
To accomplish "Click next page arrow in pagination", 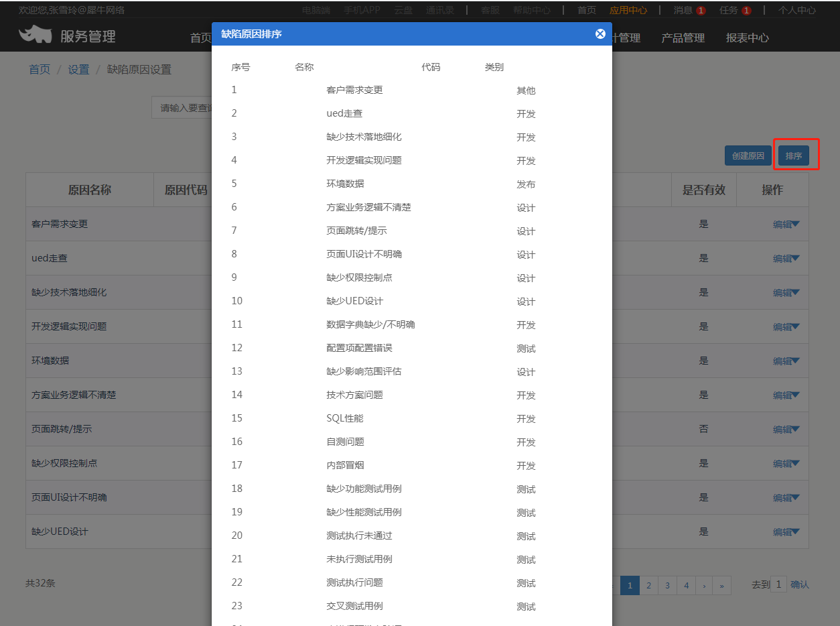I will coord(704,585).
